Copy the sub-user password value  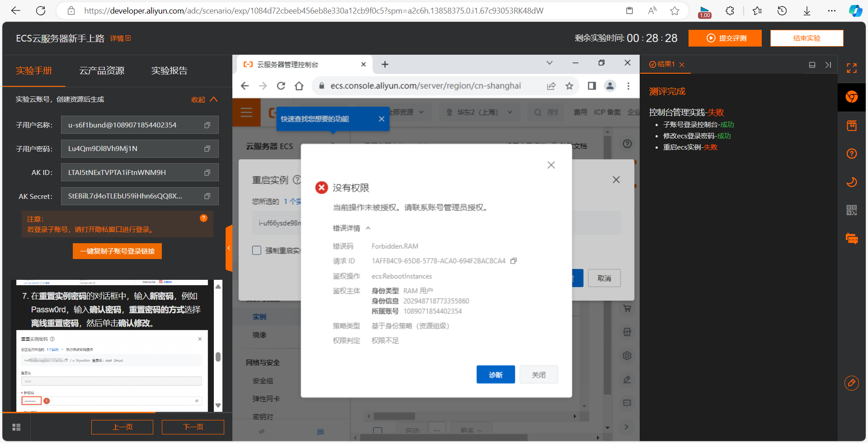[x=207, y=149]
